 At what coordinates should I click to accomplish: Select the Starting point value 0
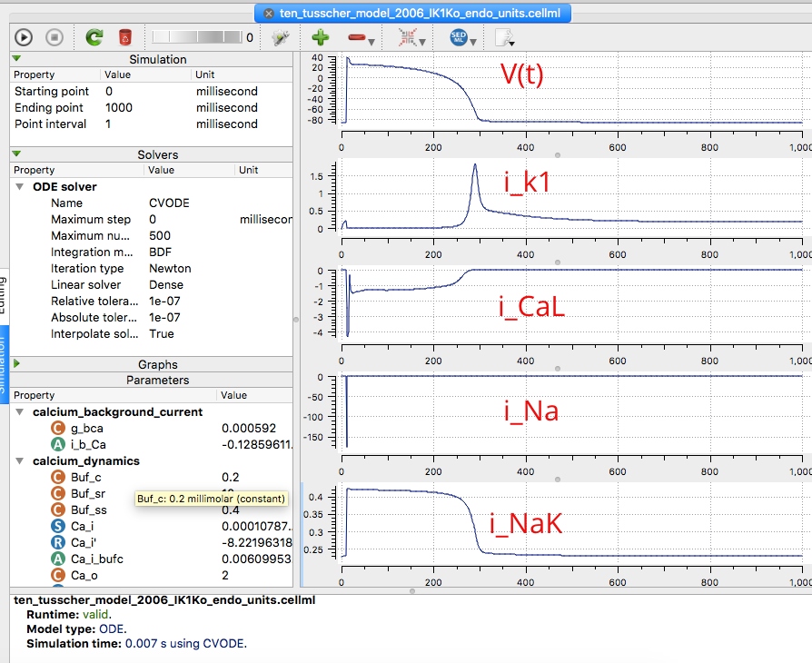point(109,91)
